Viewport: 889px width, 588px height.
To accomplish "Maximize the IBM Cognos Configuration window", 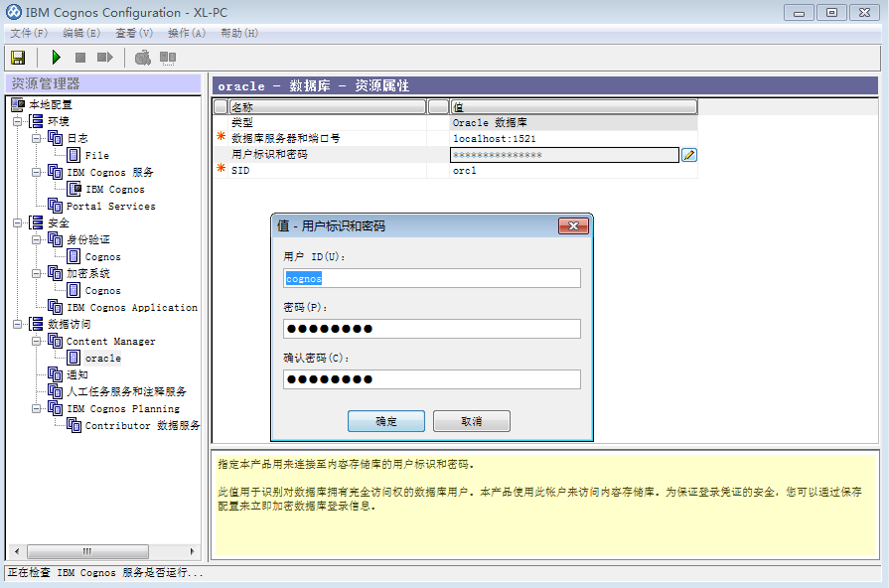I will point(831,13).
